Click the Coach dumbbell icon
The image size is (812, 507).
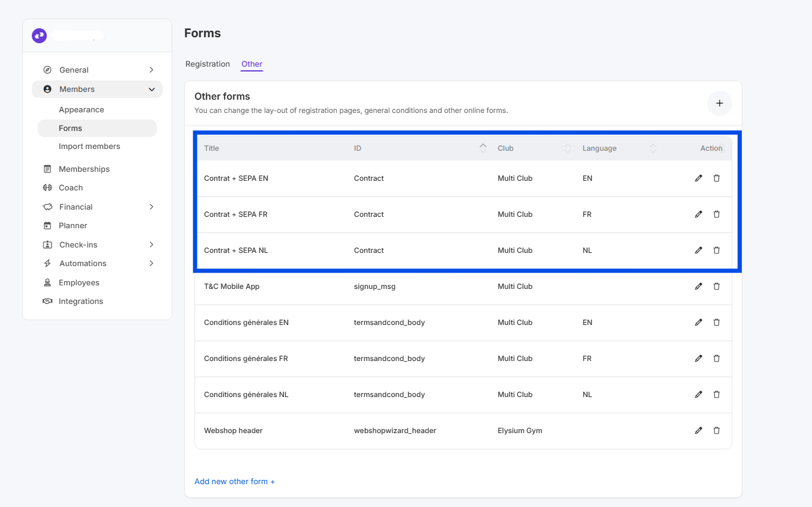[47, 188]
